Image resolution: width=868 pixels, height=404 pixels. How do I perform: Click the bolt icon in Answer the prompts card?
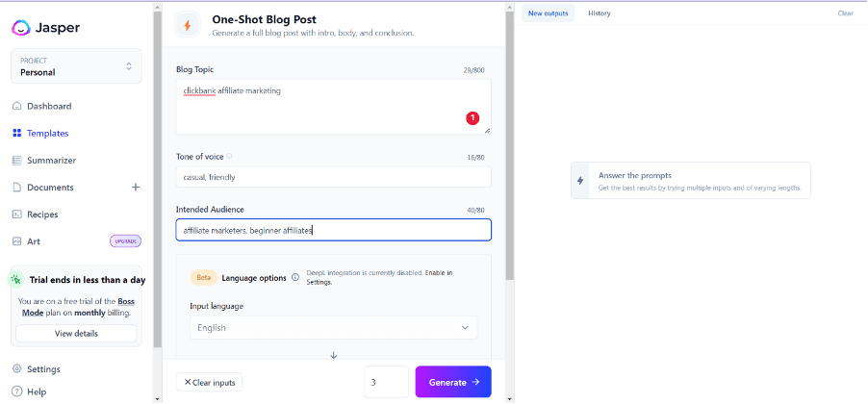coord(580,181)
